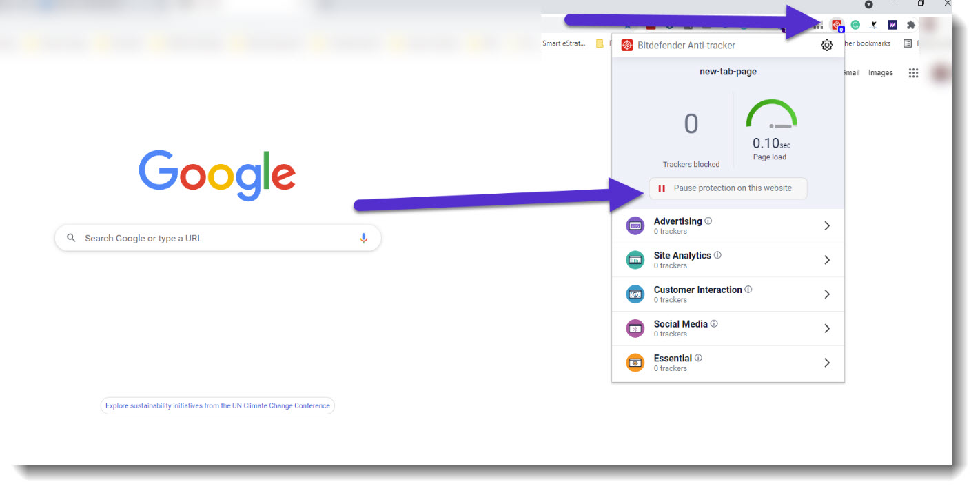The height and width of the screenshot is (493, 980).
Task: Open the Chrome Extensions puzzle-piece menu
Action: 910,25
